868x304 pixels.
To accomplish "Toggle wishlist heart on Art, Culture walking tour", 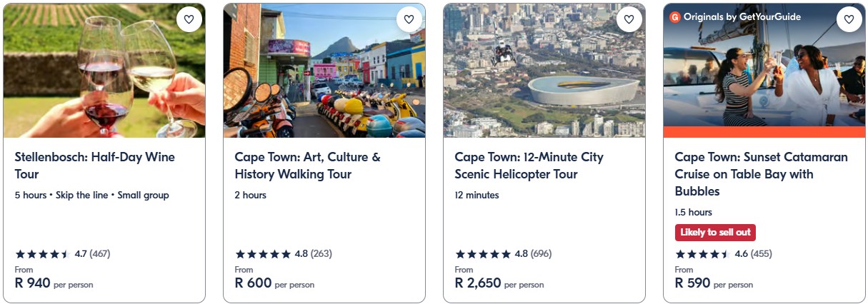I will click(409, 20).
